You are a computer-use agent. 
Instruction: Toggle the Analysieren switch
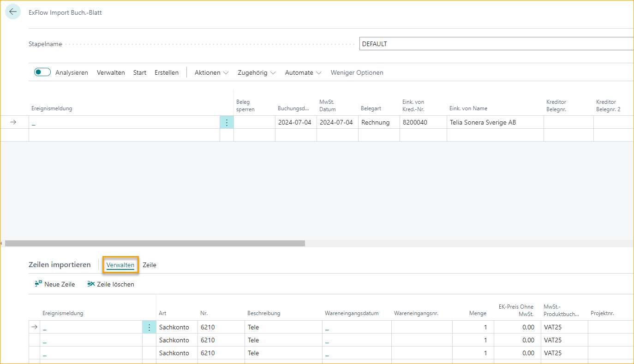coord(42,72)
